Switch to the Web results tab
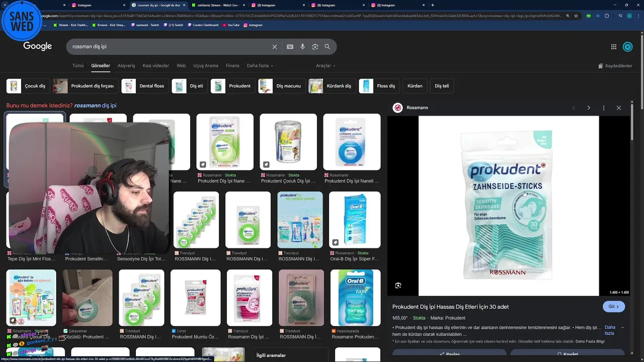The height and width of the screenshot is (362, 644). [x=181, y=66]
